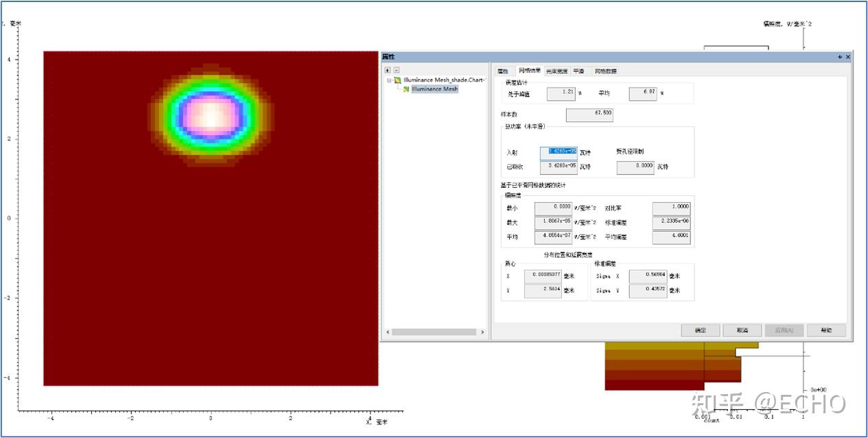Select the Illuminance Mesh child tree item

point(434,89)
